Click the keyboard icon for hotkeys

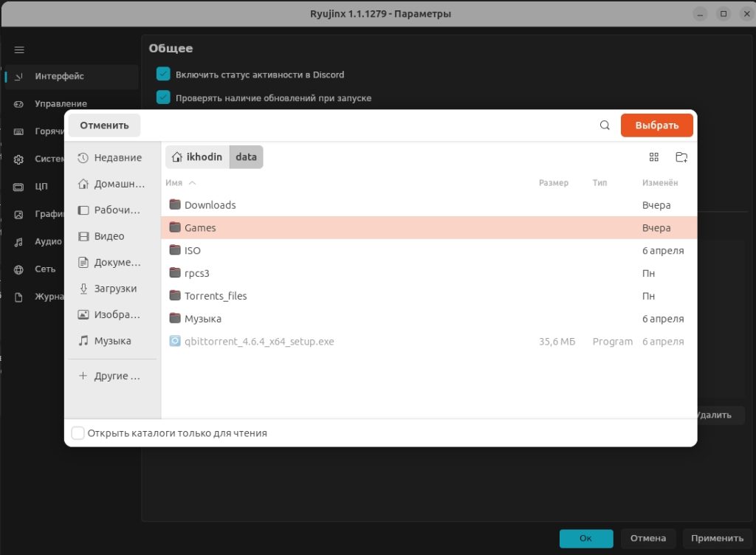[18, 131]
